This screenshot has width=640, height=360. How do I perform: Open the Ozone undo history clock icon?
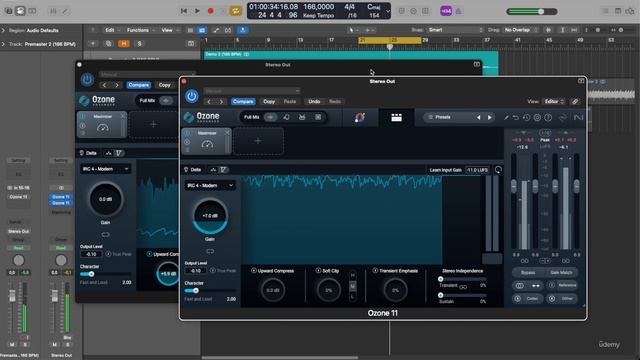pos(527,118)
